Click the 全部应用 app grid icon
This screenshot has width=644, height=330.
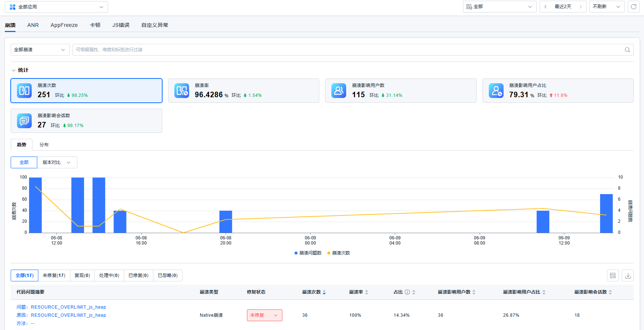click(x=13, y=7)
